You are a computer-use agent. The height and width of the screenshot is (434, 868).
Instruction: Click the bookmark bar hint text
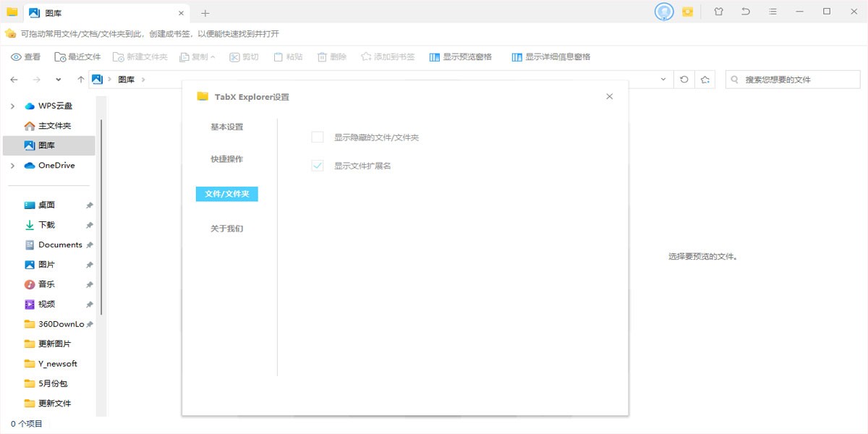click(150, 34)
